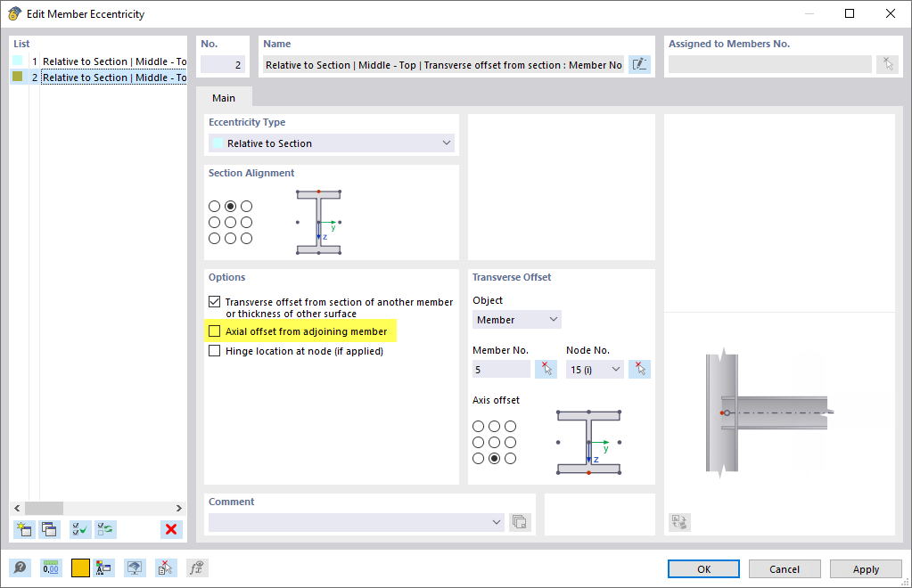Click the copy eccentricity icon under List
The height and width of the screenshot is (588, 912).
[x=49, y=529]
